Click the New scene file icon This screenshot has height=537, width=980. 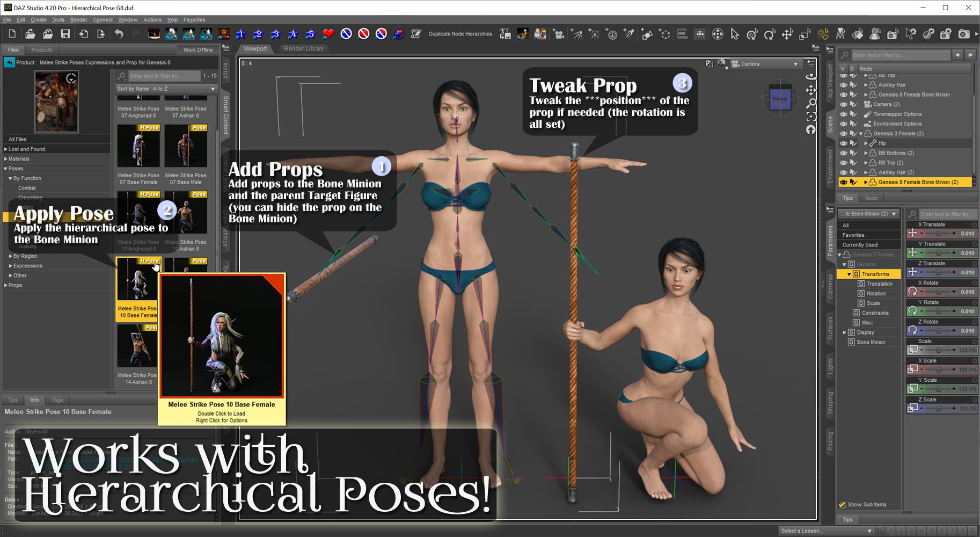(x=12, y=34)
